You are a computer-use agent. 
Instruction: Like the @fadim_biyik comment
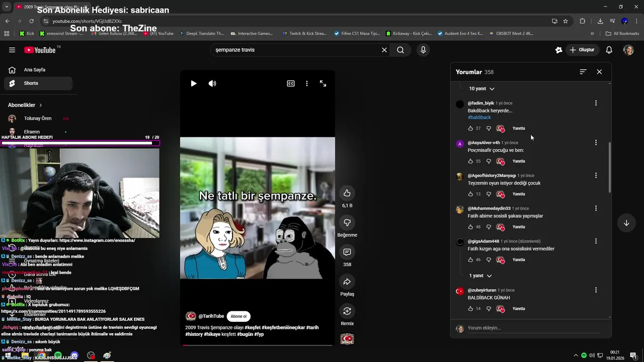click(x=470, y=128)
